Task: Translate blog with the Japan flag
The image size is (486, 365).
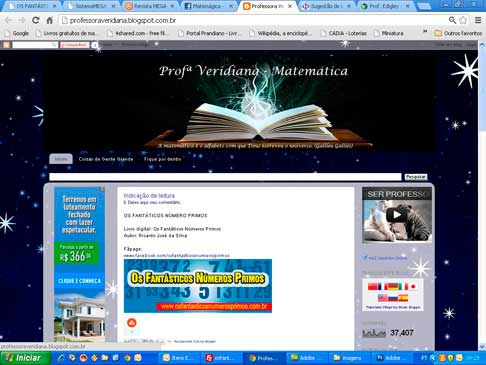Action: (x=413, y=286)
